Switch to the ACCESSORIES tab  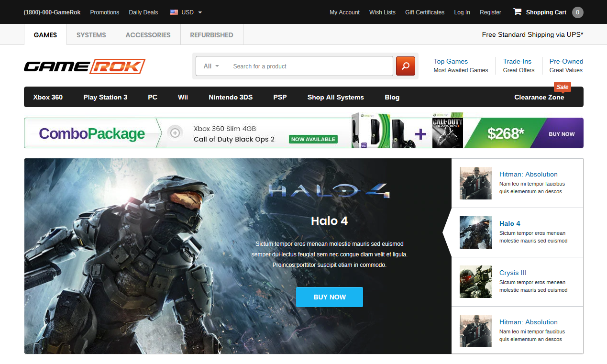(148, 35)
